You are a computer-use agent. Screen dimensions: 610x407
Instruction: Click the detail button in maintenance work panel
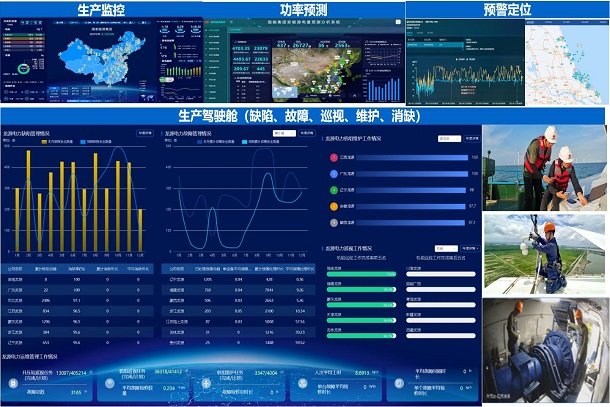472,139
